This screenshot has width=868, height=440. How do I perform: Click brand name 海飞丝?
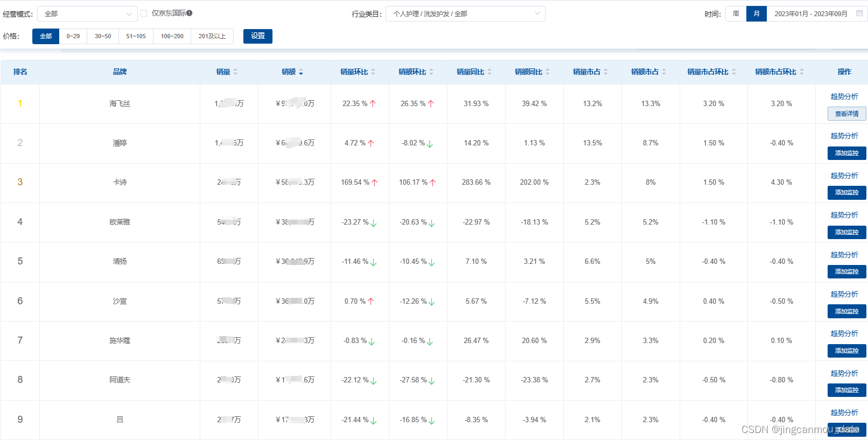120,103
